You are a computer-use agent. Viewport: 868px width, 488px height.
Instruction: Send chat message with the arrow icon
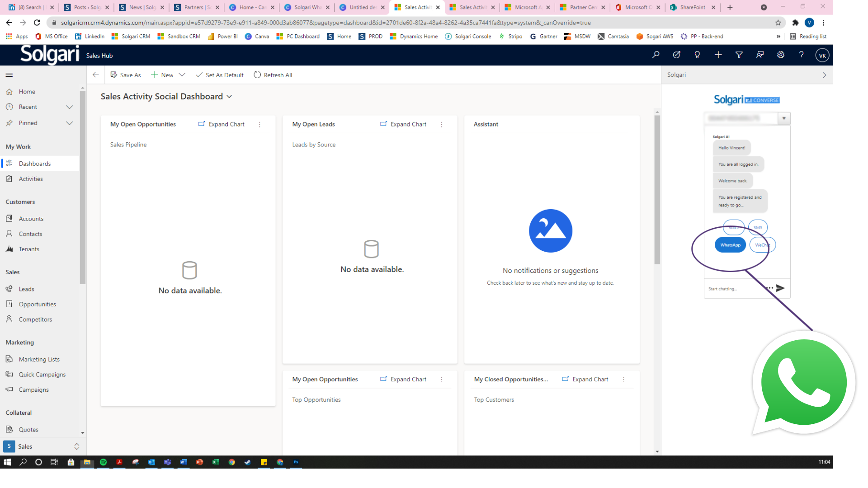[780, 288]
